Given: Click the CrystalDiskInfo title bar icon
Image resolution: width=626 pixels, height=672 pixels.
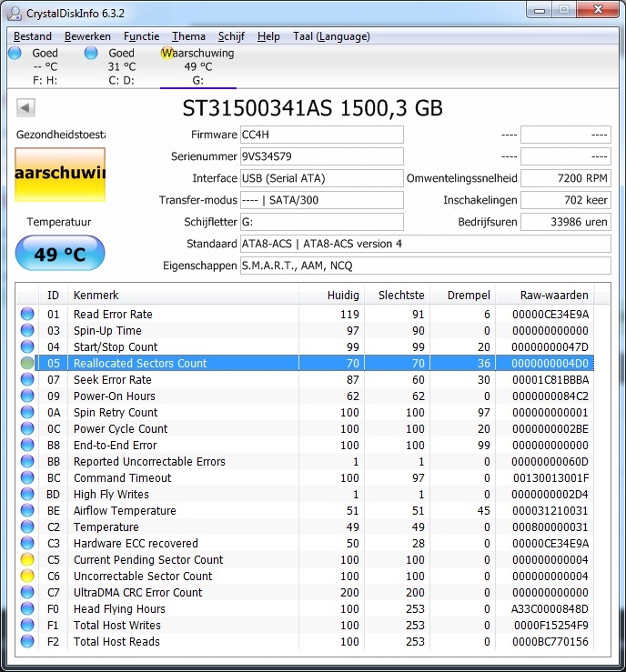Looking at the screenshot, I should click(x=15, y=14).
